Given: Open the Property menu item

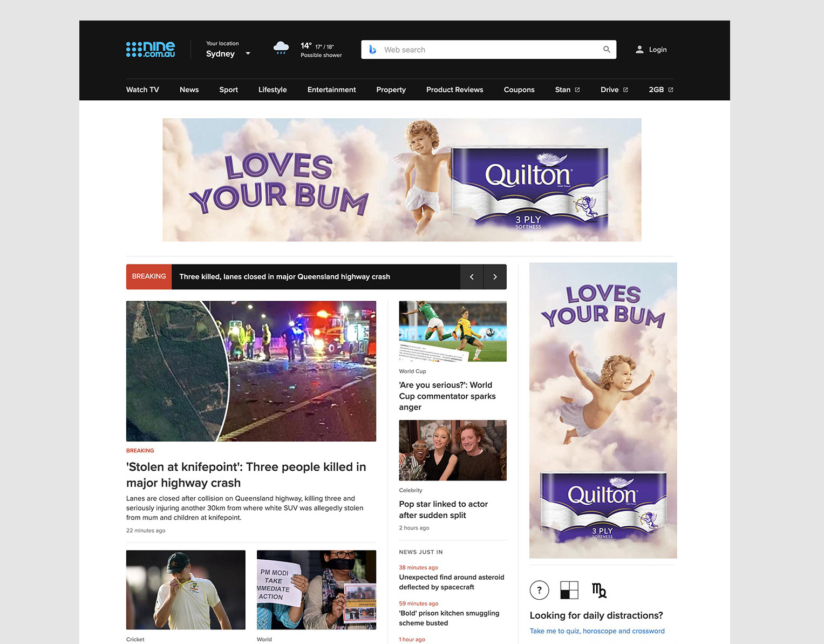Looking at the screenshot, I should (391, 90).
